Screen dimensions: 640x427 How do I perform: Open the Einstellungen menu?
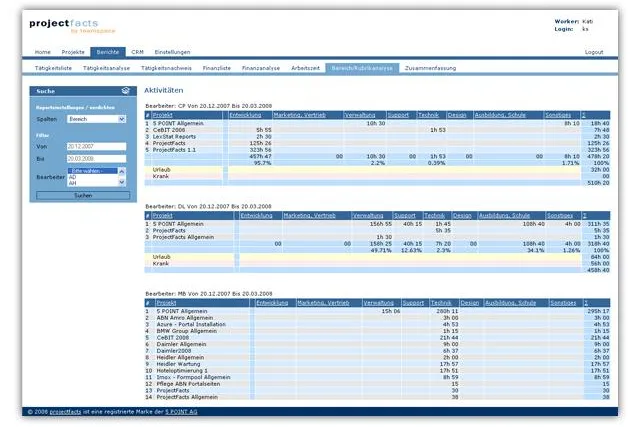[x=172, y=52]
